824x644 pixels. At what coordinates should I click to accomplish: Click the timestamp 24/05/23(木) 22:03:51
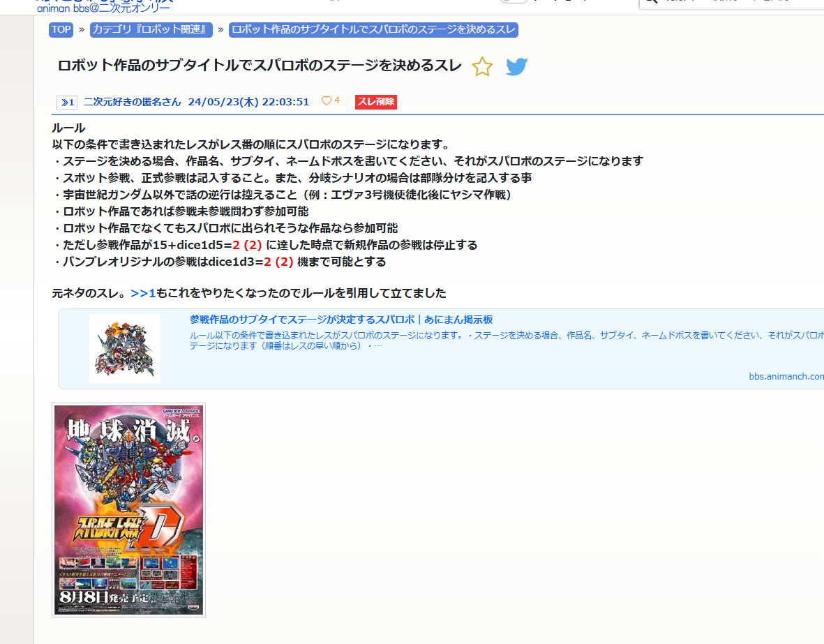pos(248,102)
